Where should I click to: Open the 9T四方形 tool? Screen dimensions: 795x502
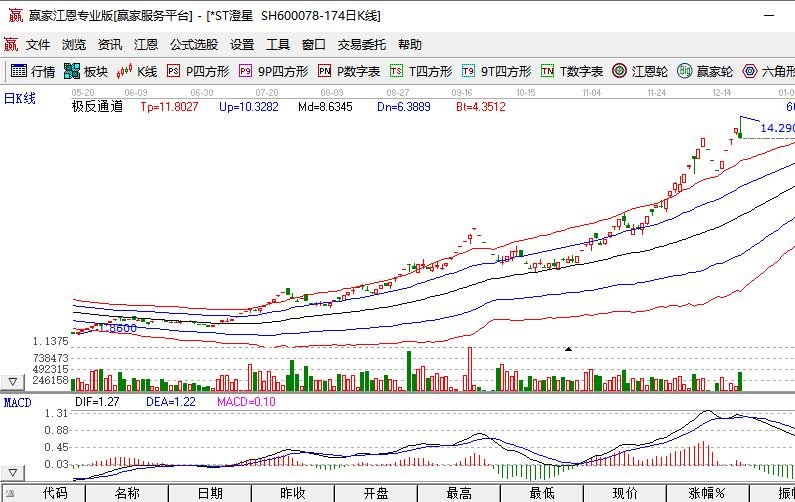tap(496, 71)
